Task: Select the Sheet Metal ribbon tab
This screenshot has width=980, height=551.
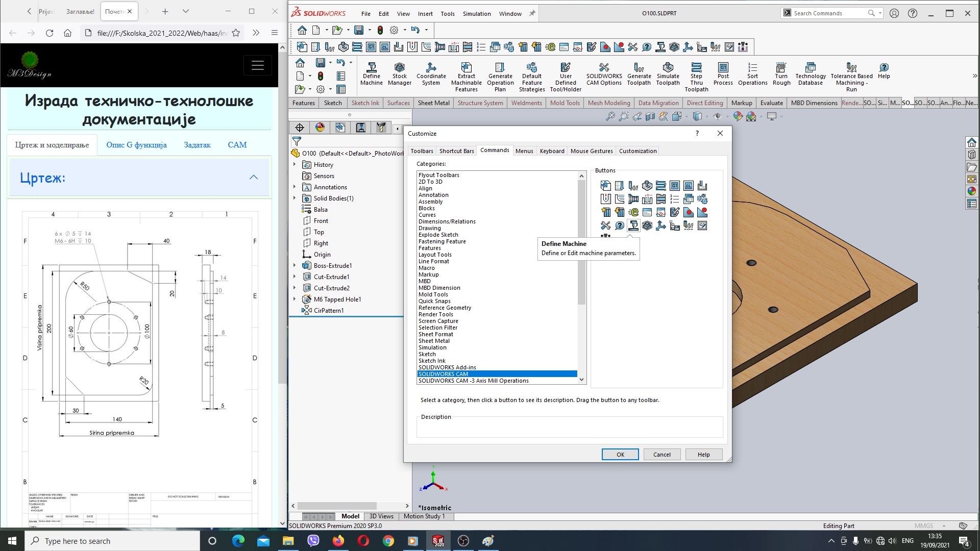Action: click(433, 103)
